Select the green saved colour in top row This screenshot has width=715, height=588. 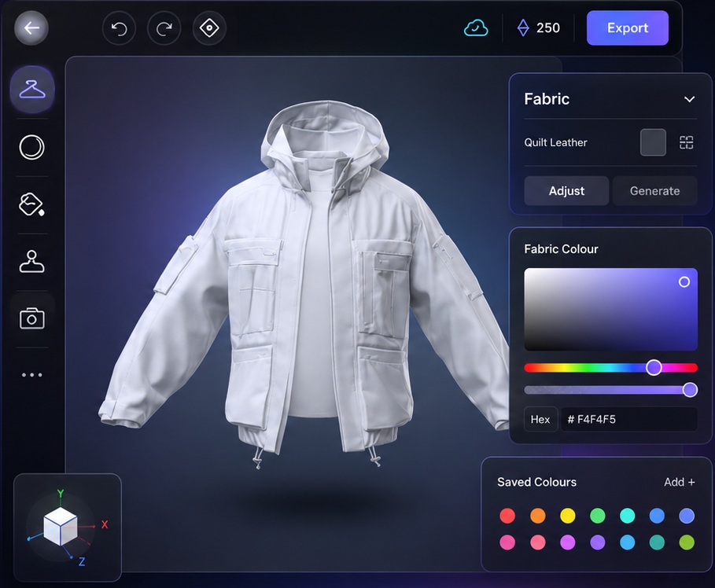pos(597,516)
